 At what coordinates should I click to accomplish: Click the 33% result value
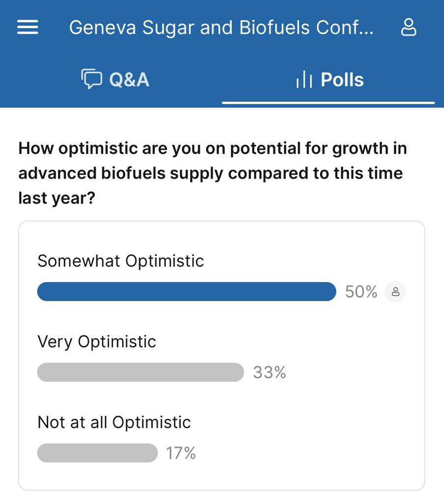click(269, 373)
